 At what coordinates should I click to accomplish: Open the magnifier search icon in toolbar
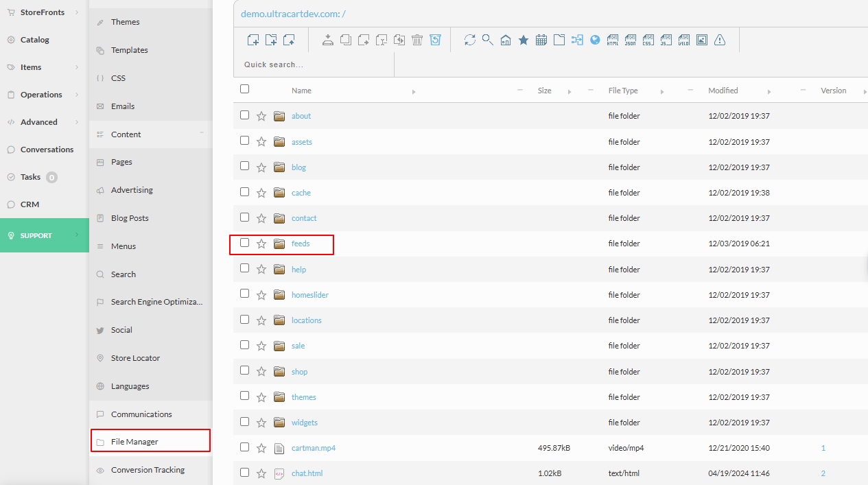point(488,40)
